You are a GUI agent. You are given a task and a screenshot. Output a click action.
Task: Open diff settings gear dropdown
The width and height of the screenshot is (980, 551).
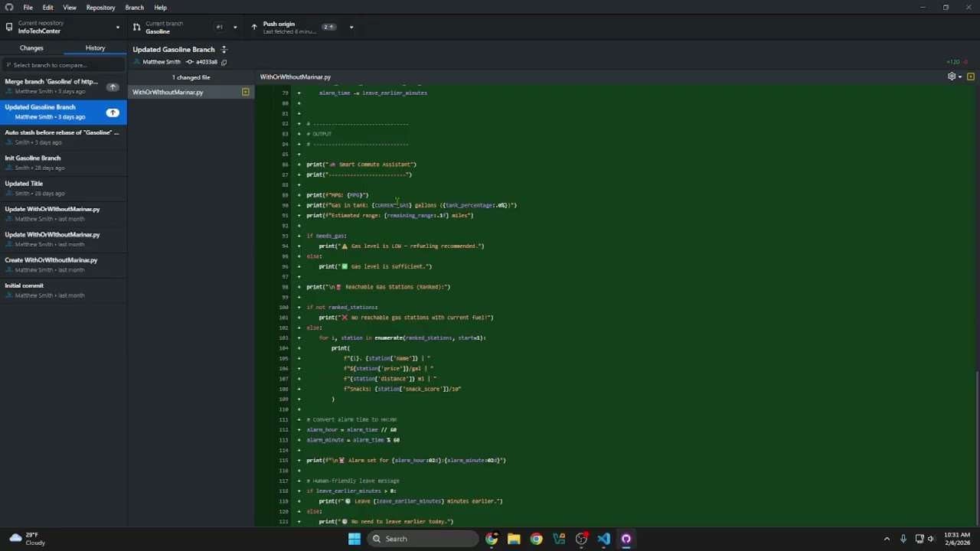(x=954, y=77)
